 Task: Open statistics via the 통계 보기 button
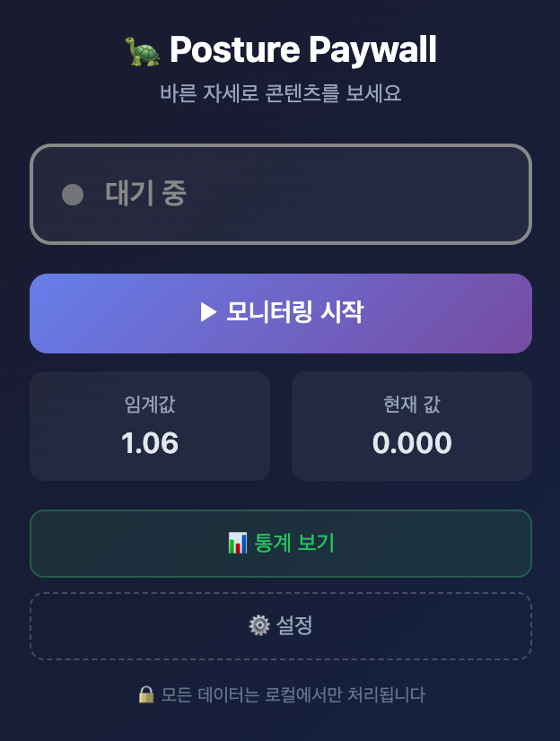click(x=280, y=543)
